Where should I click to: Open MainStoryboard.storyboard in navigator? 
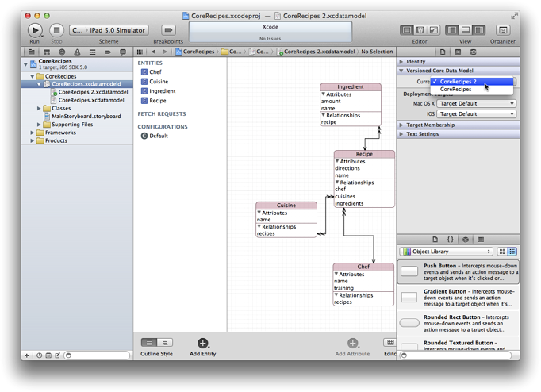click(x=86, y=117)
